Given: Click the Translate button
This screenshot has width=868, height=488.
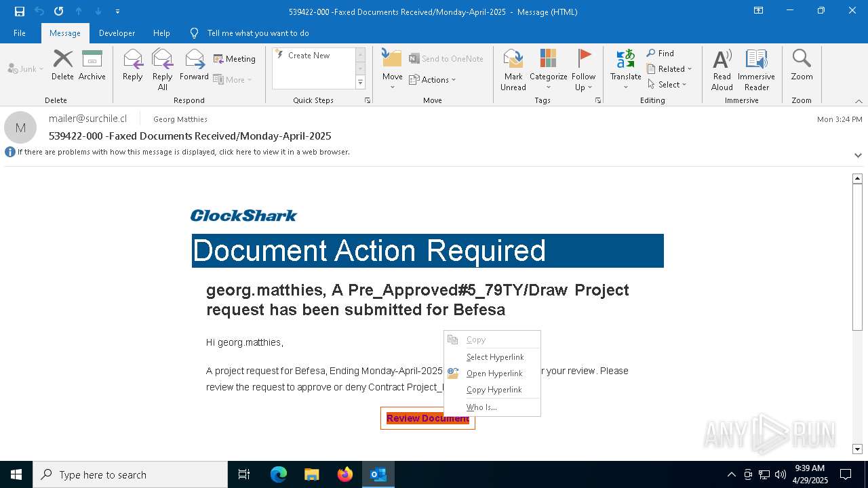Looking at the screenshot, I should tap(625, 70).
